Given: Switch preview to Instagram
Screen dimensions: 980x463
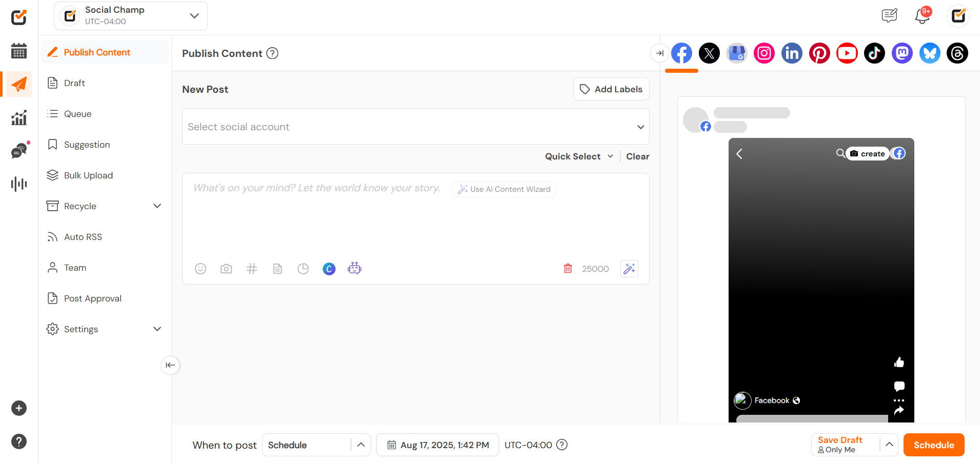Looking at the screenshot, I should [x=764, y=53].
